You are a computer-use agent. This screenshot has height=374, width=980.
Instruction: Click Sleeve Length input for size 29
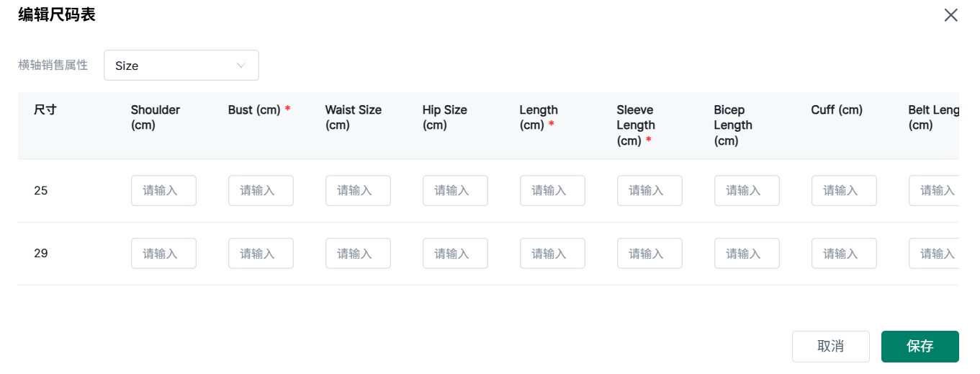tap(649, 254)
